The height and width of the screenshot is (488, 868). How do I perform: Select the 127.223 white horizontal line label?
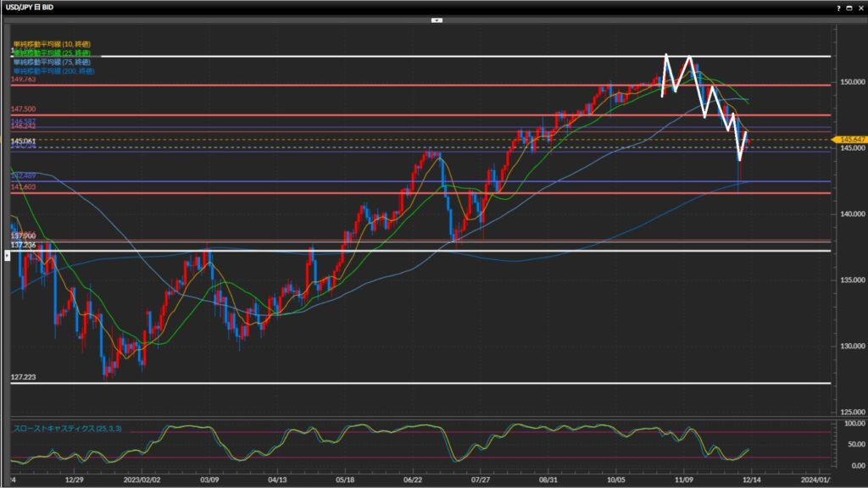point(23,377)
